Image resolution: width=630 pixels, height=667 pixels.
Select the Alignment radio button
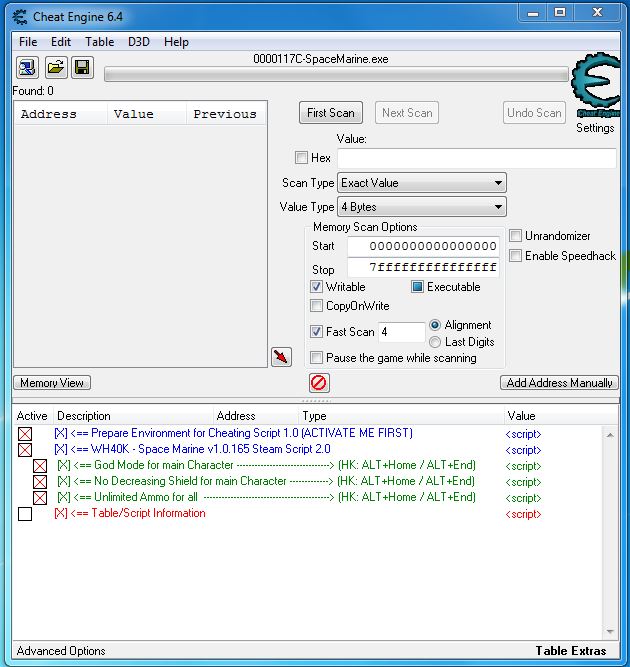pos(435,325)
